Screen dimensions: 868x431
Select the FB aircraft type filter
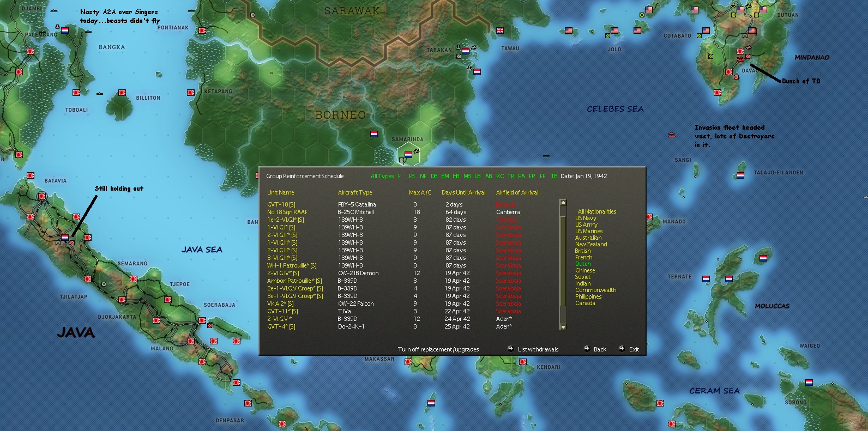coord(412,176)
